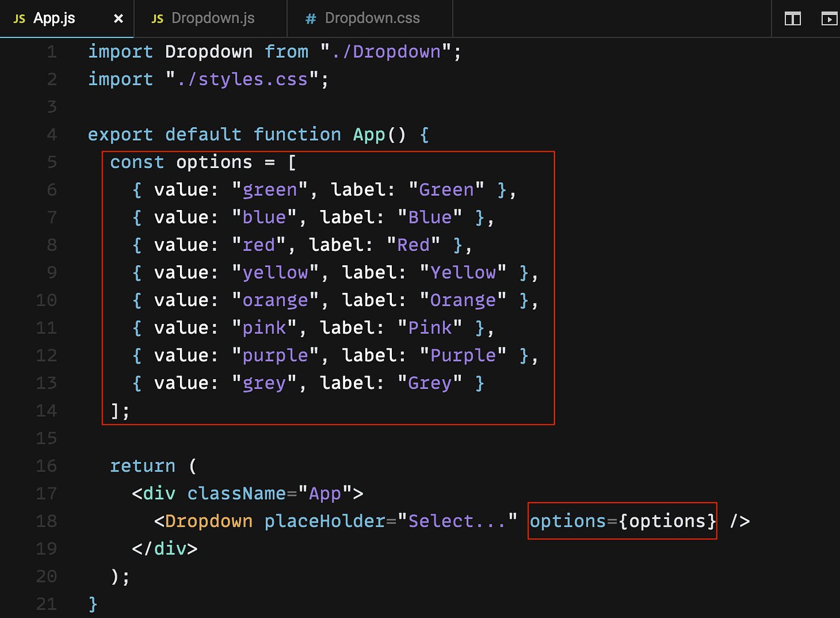Image resolution: width=840 pixels, height=618 pixels.
Task: Click the export default keyword on line 4
Action: coord(165,134)
